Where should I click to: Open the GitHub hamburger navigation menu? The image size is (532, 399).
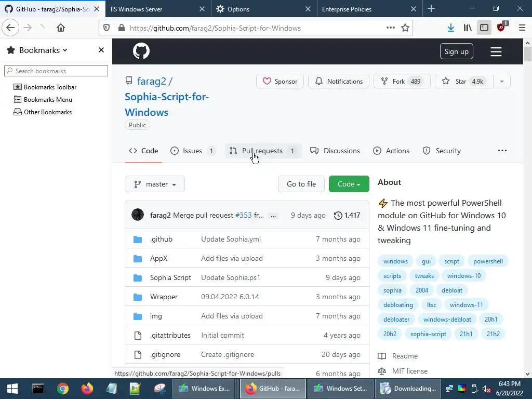click(496, 51)
